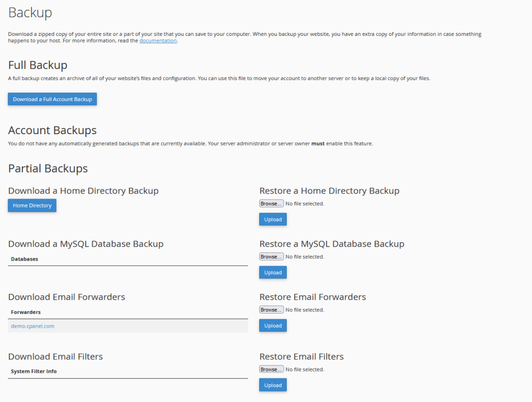This screenshot has width=532, height=402.
Task: Open the documentation link
Action: coord(158,41)
